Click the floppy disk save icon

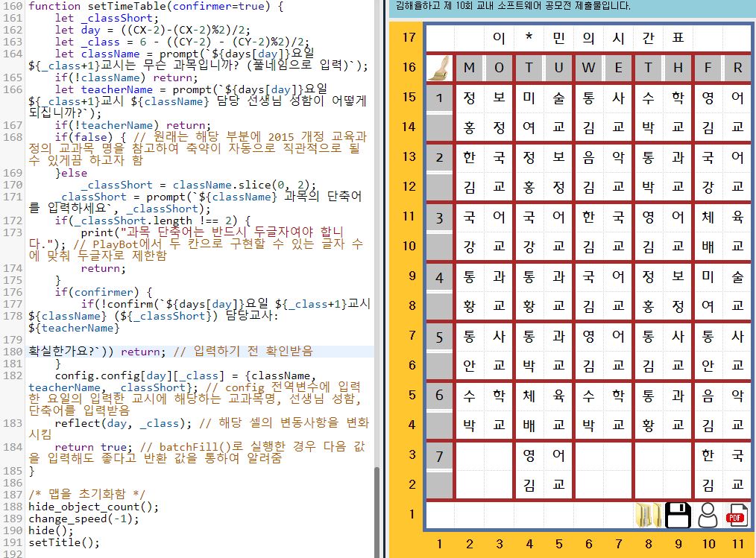678,515
